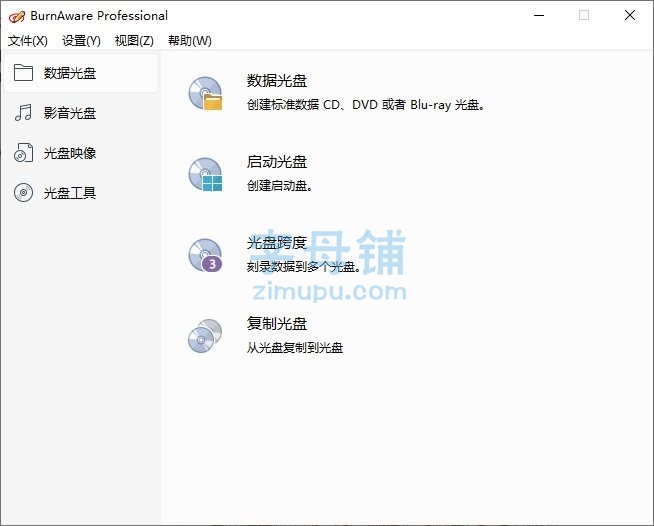Open the 文件(X) menu

pos(28,40)
